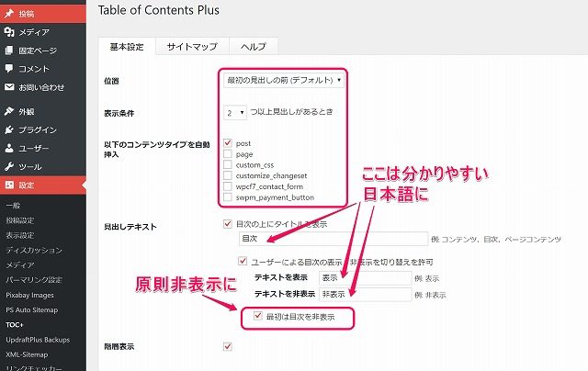
Task: Click the pin icon beside 投稿
Action: 9,14
